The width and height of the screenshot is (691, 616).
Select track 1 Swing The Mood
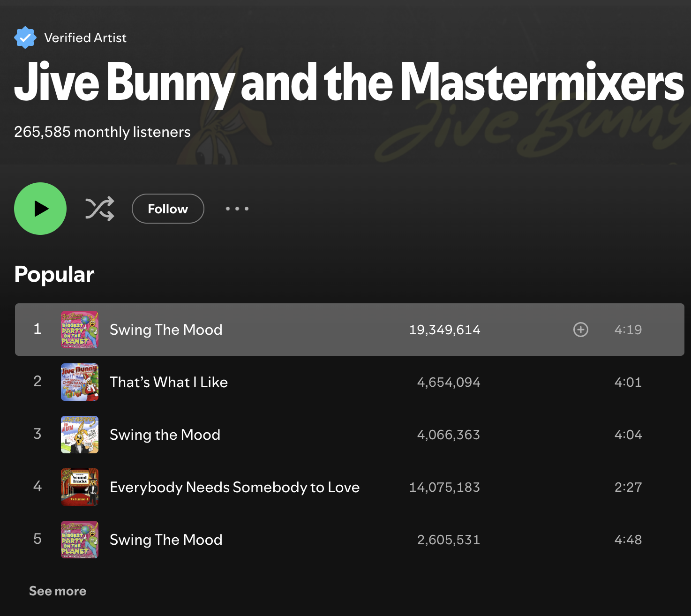click(x=350, y=330)
